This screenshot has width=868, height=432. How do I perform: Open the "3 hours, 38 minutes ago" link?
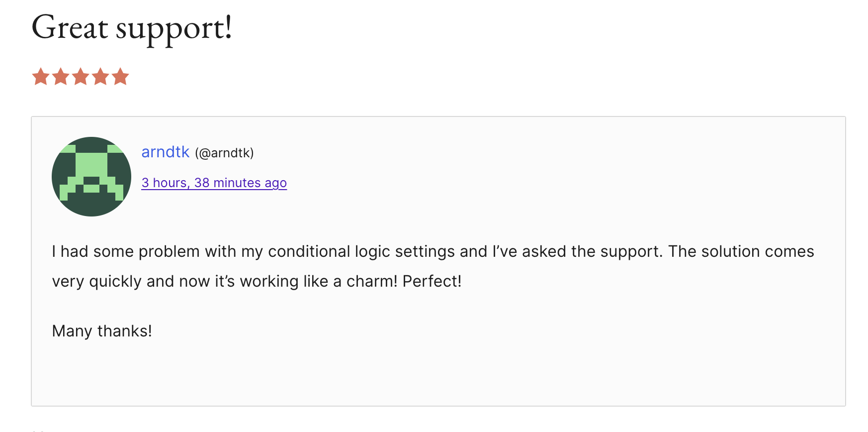click(x=214, y=183)
